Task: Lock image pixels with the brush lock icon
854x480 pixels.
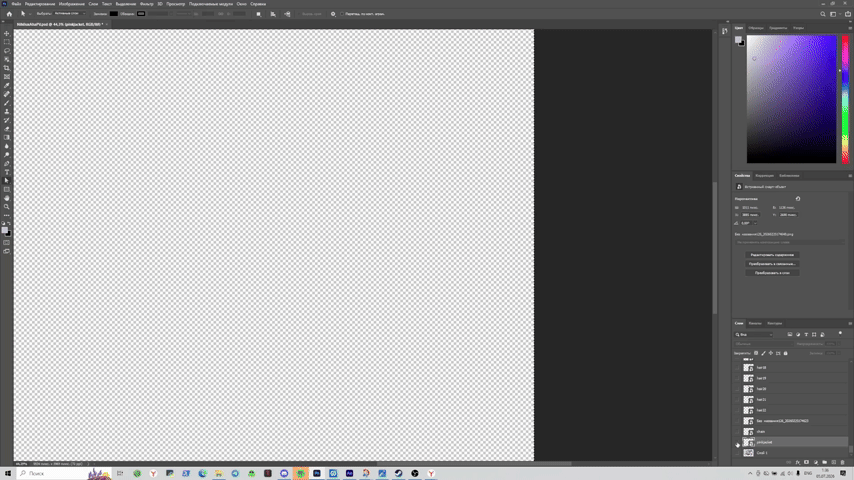Action: click(763, 353)
